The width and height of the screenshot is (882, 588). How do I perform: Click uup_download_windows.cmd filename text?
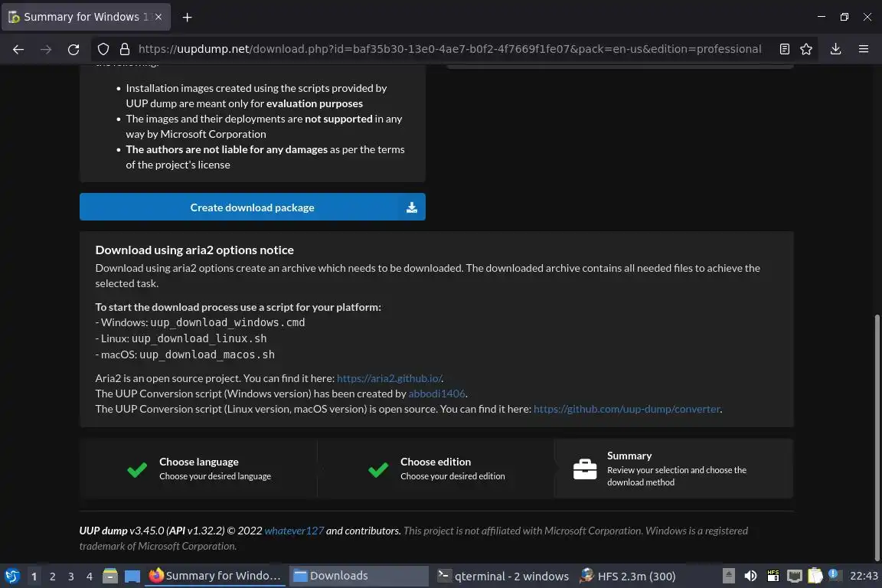(228, 322)
